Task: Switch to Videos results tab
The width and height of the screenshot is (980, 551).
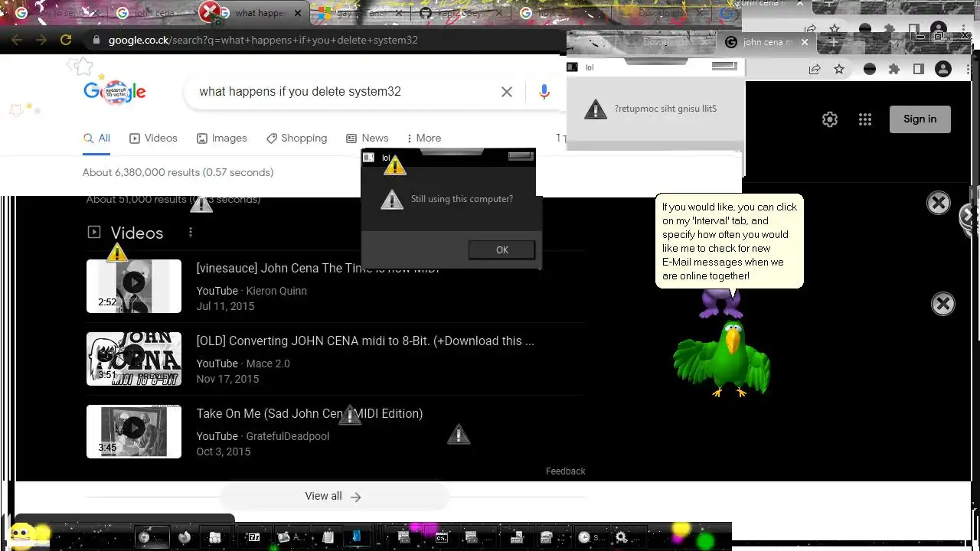Action: click(x=153, y=139)
